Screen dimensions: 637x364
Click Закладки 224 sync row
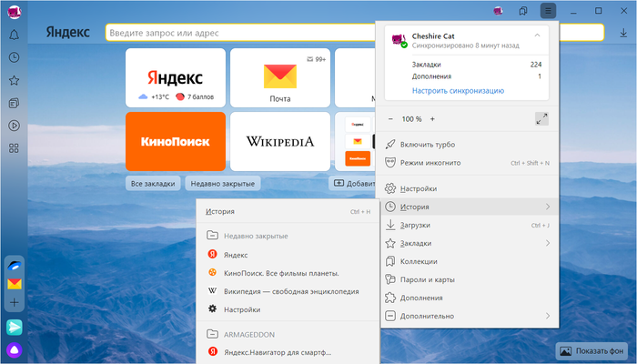477,65
